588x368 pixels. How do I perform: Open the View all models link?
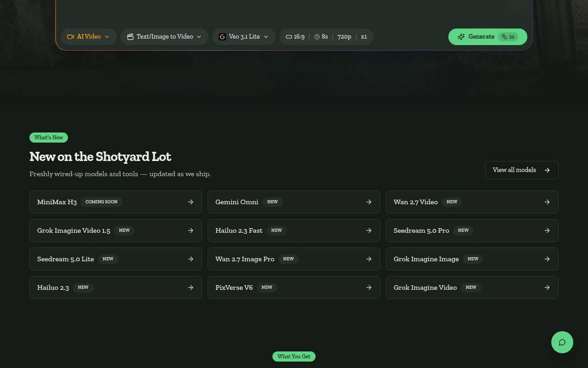point(521,170)
